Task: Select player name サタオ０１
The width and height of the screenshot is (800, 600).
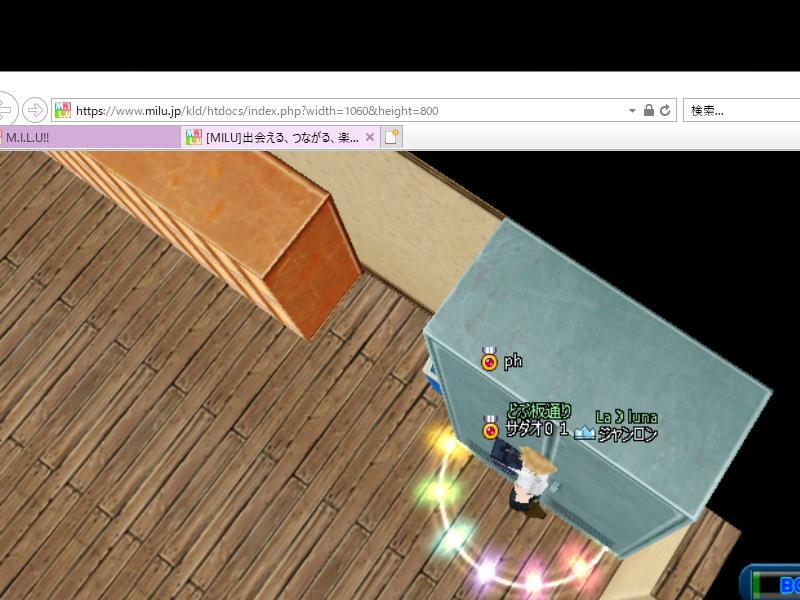Action: (537, 429)
